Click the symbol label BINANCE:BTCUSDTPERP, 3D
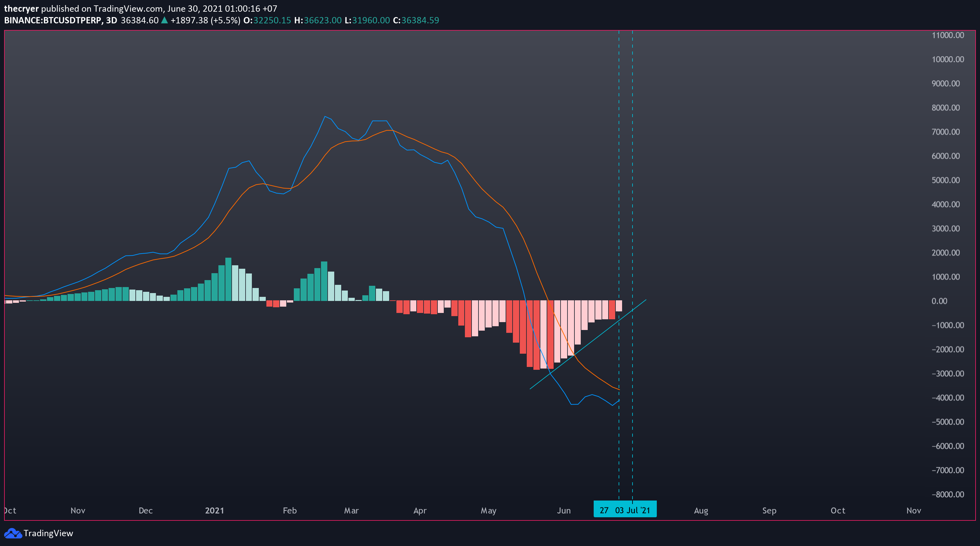 coord(61,21)
